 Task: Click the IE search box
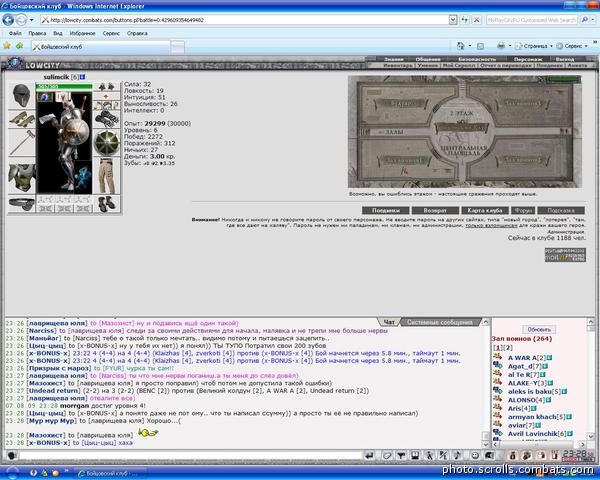pos(532,20)
